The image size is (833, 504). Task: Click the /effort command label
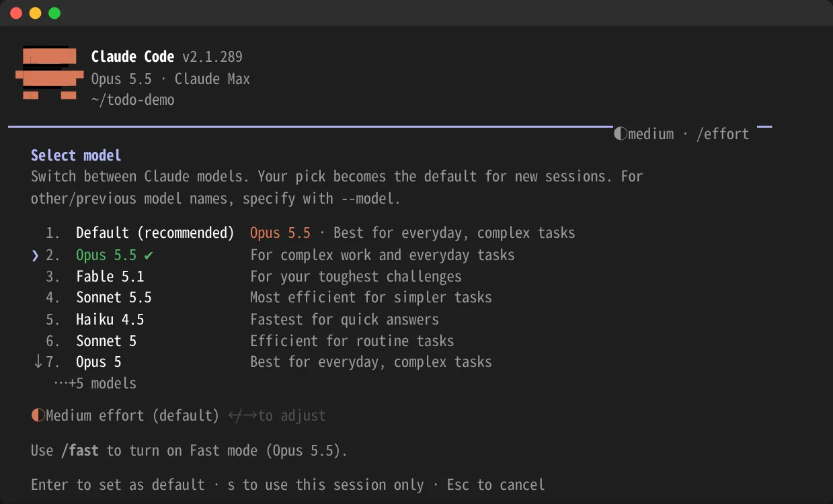pyautogui.click(x=723, y=134)
